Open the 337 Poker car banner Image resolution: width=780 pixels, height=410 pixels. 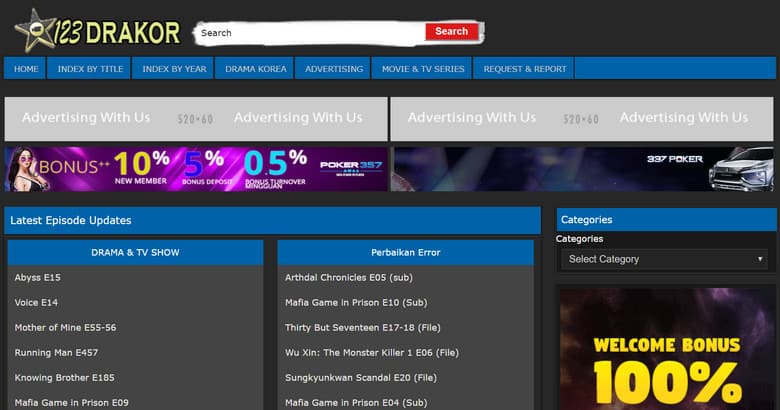point(583,169)
